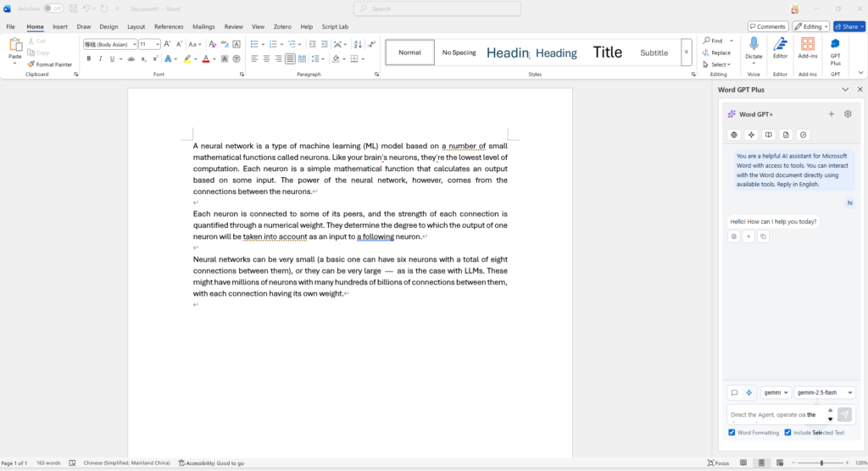
Task: Open the Dictate microphone tool
Action: coord(753,47)
